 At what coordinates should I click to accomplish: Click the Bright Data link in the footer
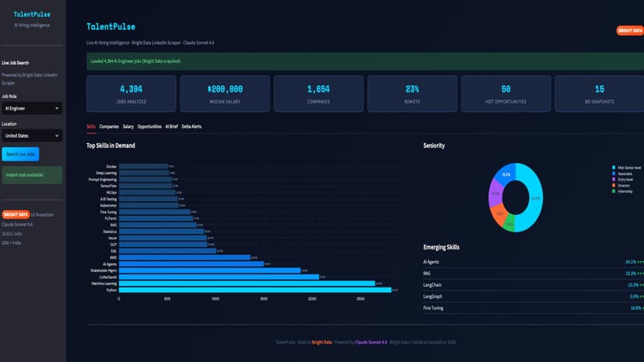tap(321, 343)
